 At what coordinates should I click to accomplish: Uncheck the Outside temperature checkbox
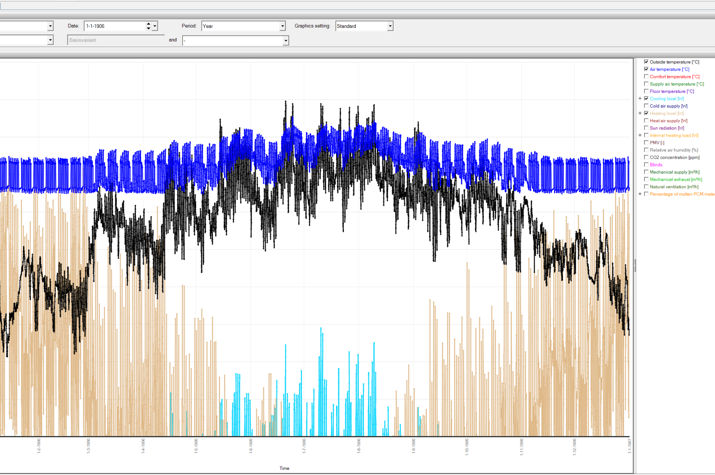pyautogui.click(x=646, y=62)
